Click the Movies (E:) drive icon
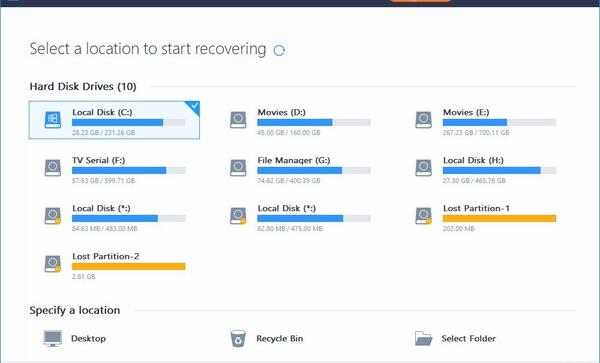The width and height of the screenshot is (600, 363). (x=424, y=120)
